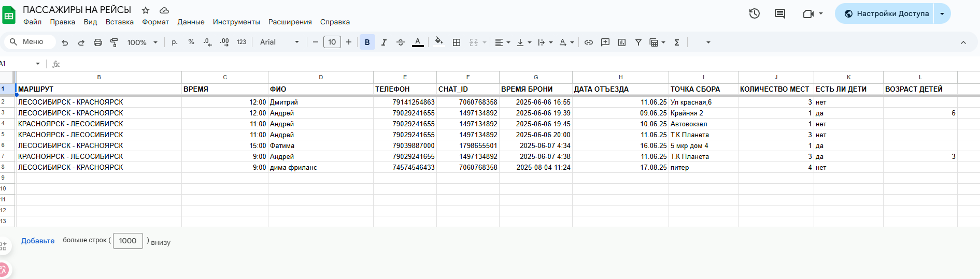Format as currency with р. button

pyautogui.click(x=175, y=42)
